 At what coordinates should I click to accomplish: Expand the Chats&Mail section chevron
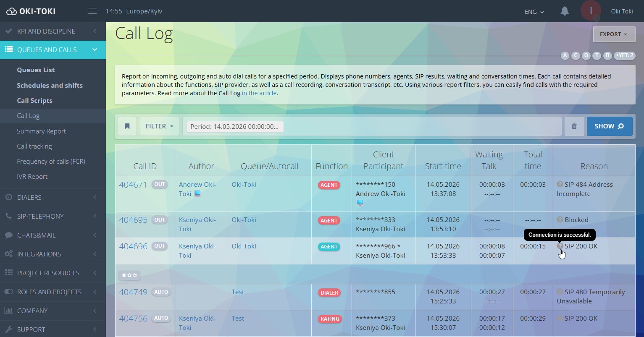click(95, 235)
